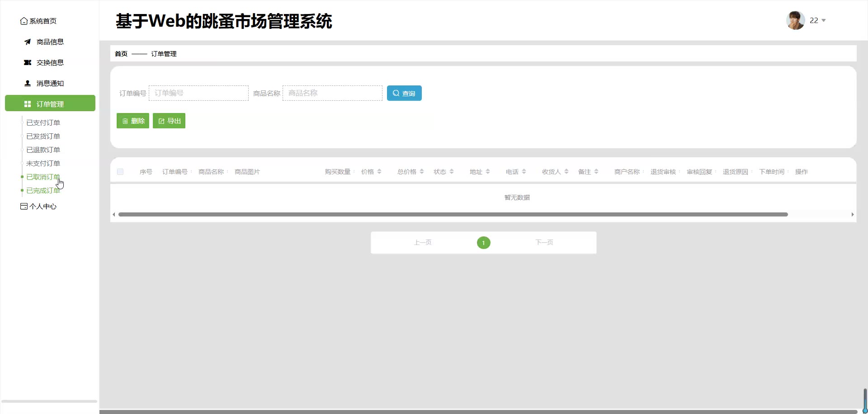The image size is (868, 414).
Task: Sort the table by 收货人 column arrows
Action: pyautogui.click(x=566, y=172)
